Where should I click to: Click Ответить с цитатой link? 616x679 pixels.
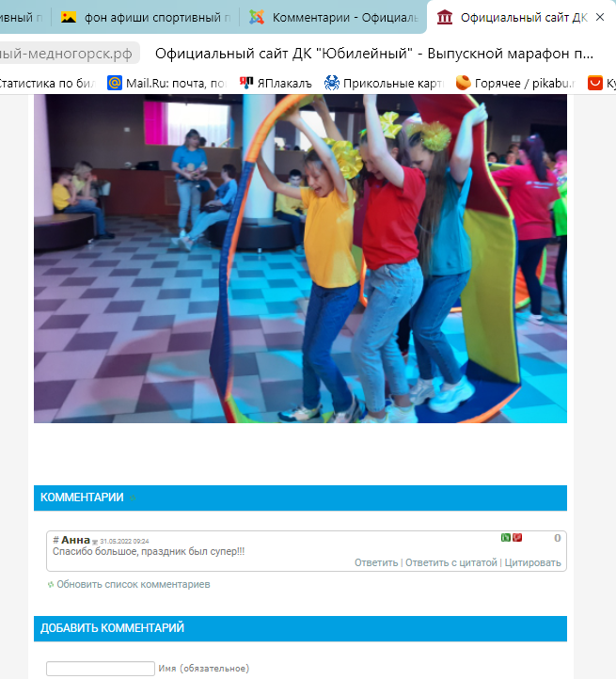(x=451, y=562)
